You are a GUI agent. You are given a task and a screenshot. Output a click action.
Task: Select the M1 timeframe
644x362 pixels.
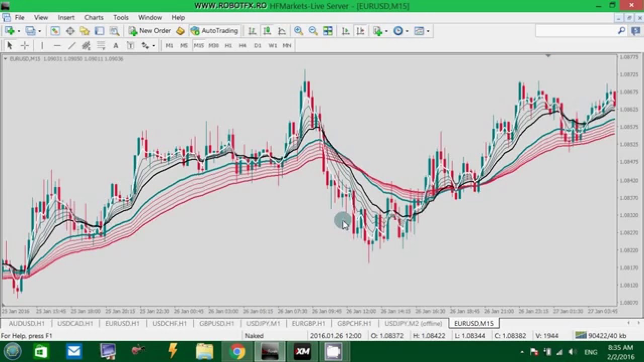pos(170,46)
